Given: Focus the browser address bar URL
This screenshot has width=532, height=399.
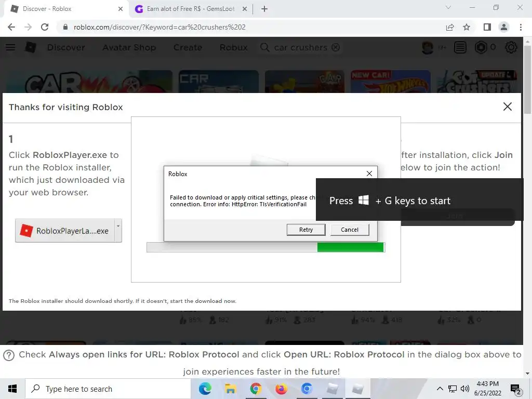Looking at the screenshot, I should [159, 27].
